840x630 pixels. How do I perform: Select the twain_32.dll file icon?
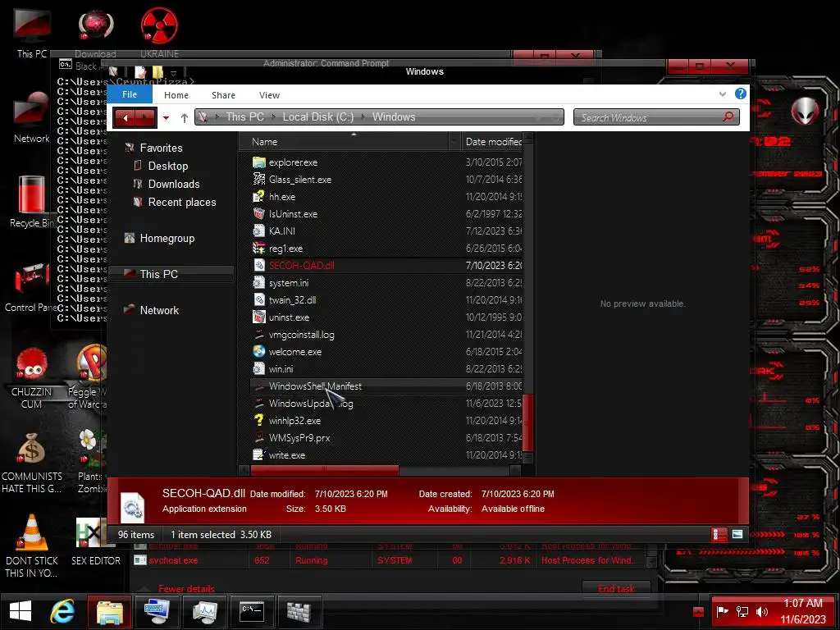click(258, 300)
